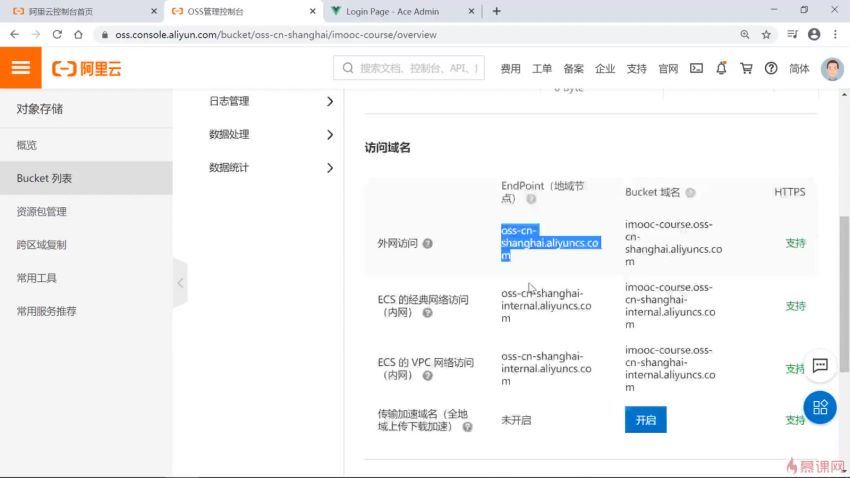
Task: Click 支持 in the 外网访问 row
Action: [795, 243]
